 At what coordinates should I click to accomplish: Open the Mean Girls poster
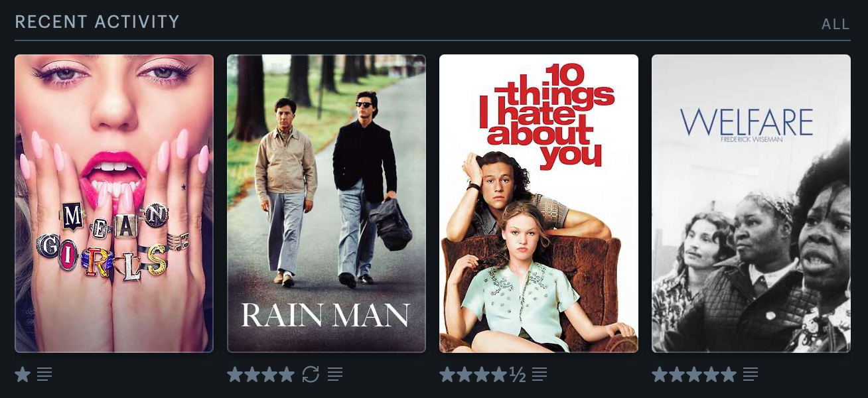tap(114, 204)
